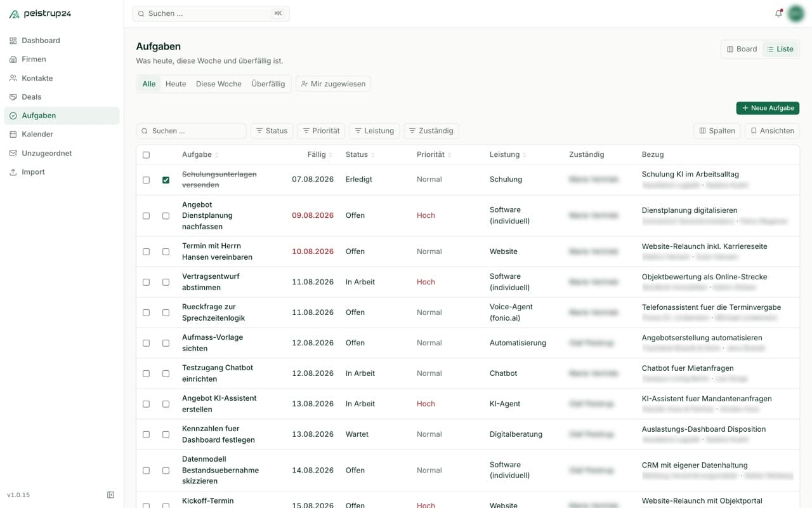Click magnifier icon in table search
Screen dimensions: 812x508
pyautogui.click(x=145, y=131)
